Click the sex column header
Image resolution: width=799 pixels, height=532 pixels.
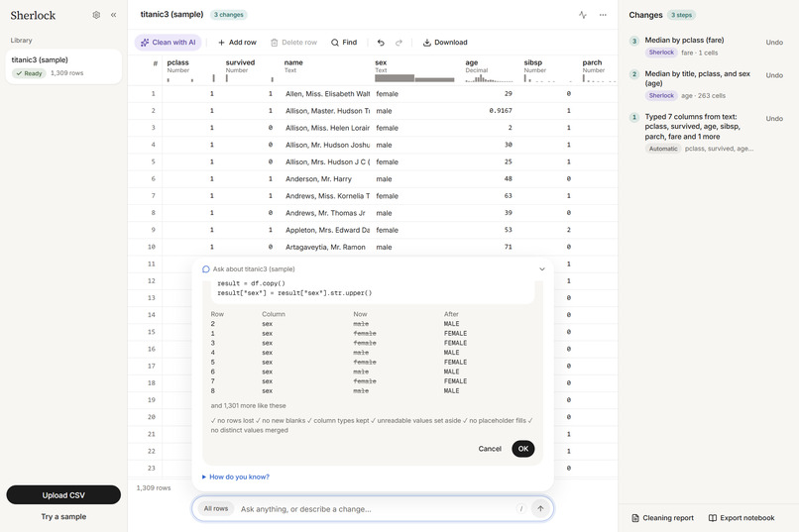pos(414,70)
